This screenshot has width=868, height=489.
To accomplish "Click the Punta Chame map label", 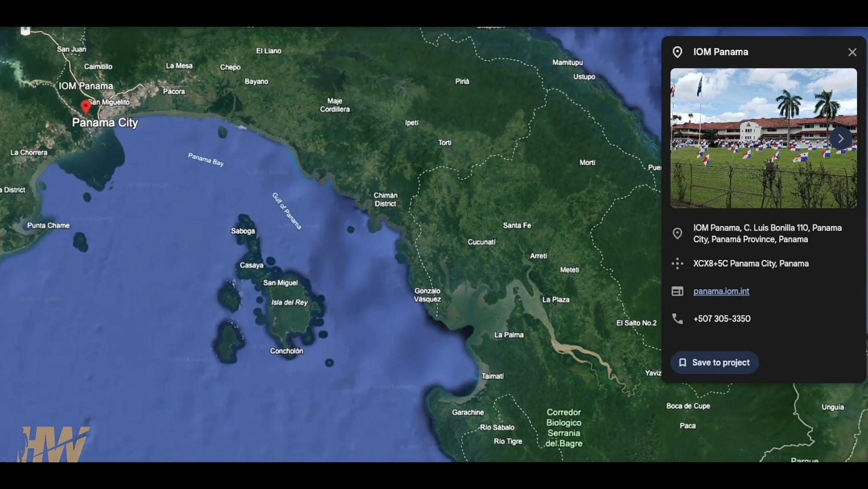I will click(48, 225).
